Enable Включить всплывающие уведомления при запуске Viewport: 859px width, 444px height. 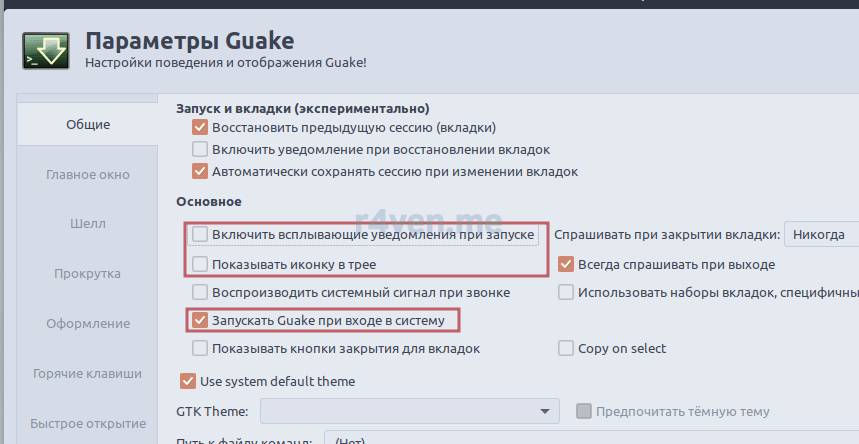coord(200,235)
